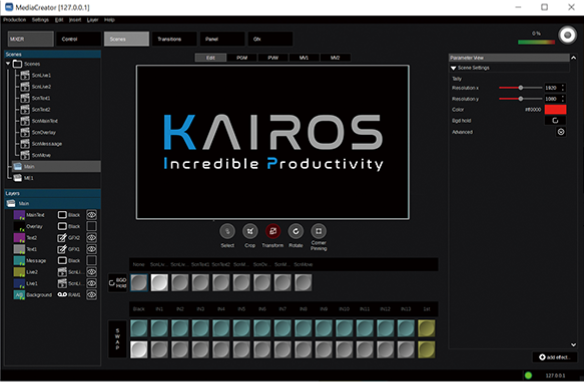
Task: Click the Panel button
Action: coord(222,39)
